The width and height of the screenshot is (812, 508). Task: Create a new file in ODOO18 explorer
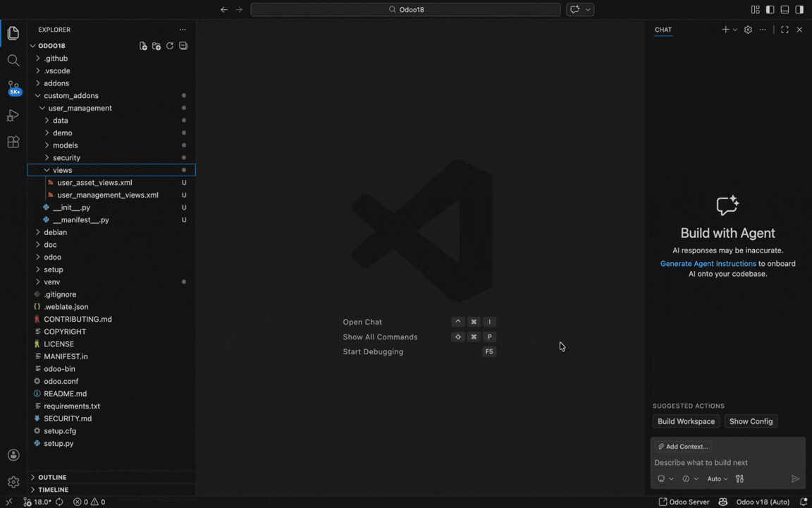144,46
